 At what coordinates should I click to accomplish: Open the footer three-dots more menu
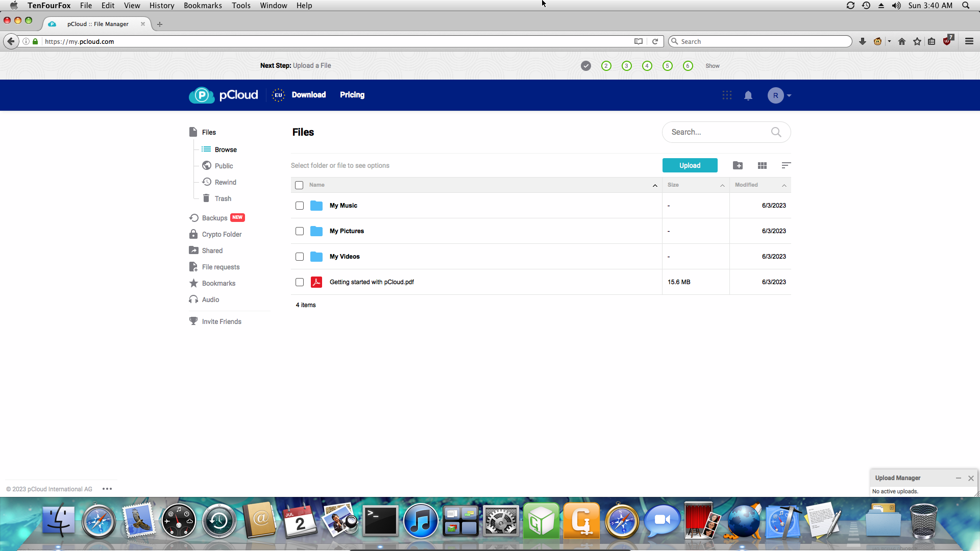pyautogui.click(x=107, y=489)
